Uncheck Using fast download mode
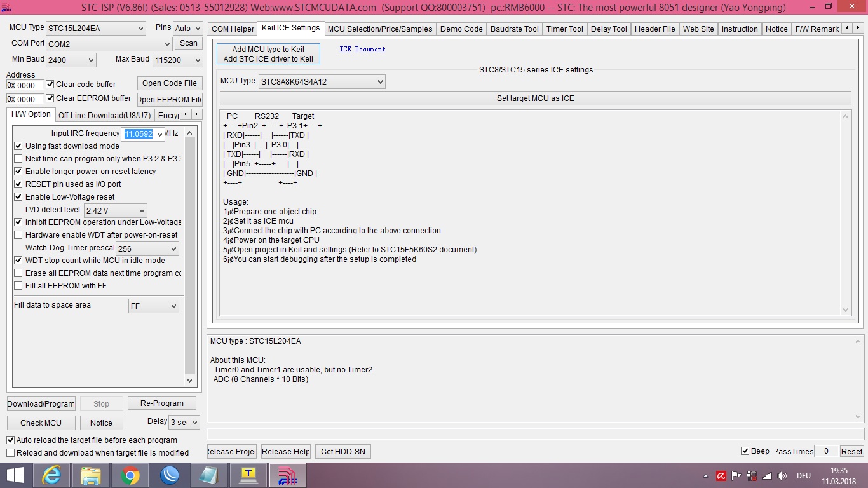868x488 pixels. [18, 146]
